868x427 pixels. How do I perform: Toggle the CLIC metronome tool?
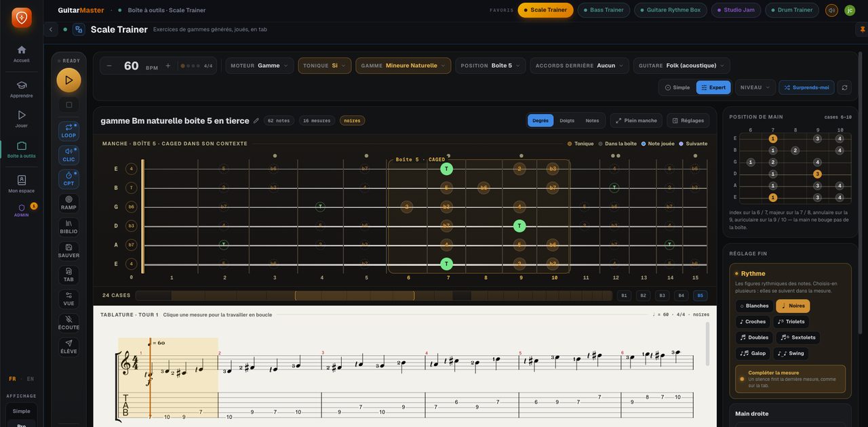[68, 155]
